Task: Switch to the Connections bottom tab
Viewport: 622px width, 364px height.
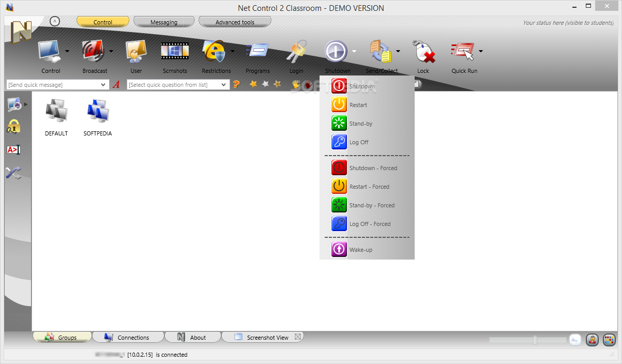Action: (128, 337)
